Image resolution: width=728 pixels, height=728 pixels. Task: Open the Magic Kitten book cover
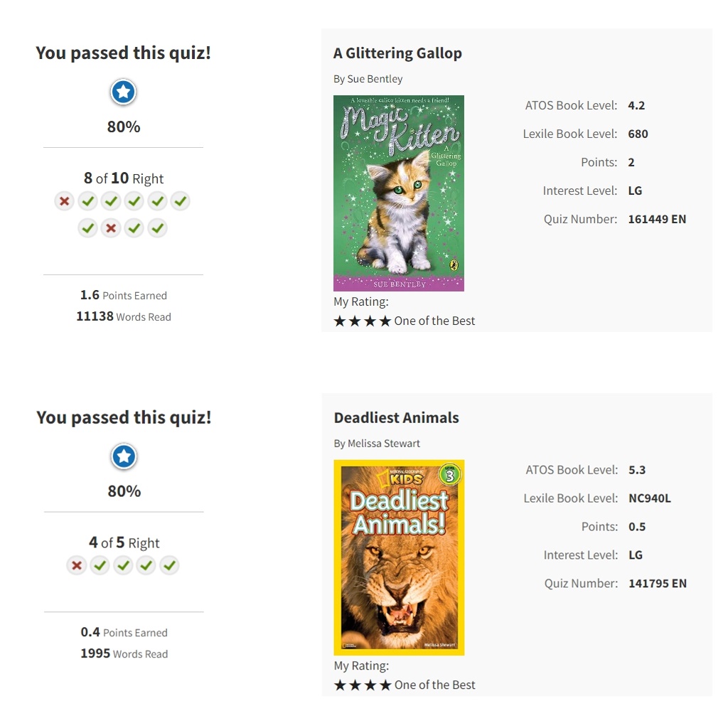pyautogui.click(x=399, y=193)
